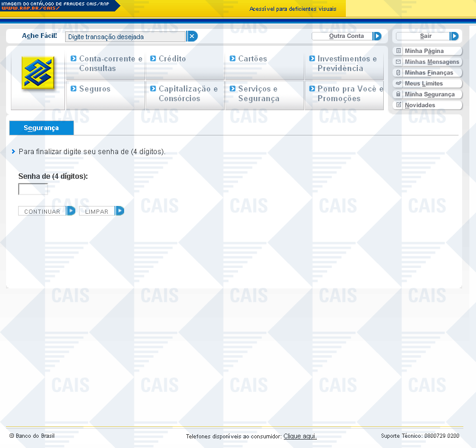Click the arrow icon next to Sair

click(454, 36)
